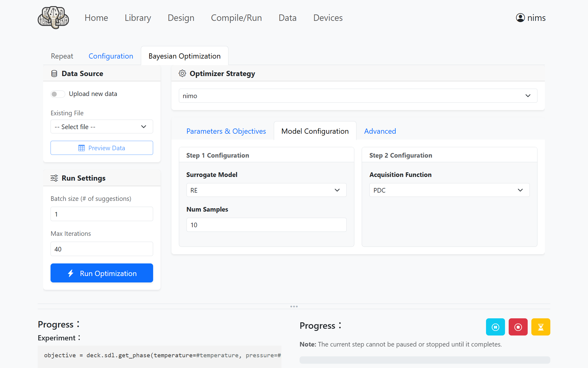Click the Data Source database icon

pyautogui.click(x=54, y=74)
